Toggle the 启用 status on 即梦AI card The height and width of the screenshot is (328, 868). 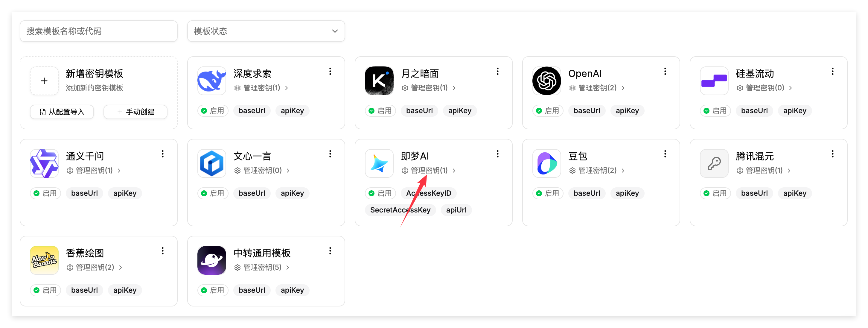point(380,193)
